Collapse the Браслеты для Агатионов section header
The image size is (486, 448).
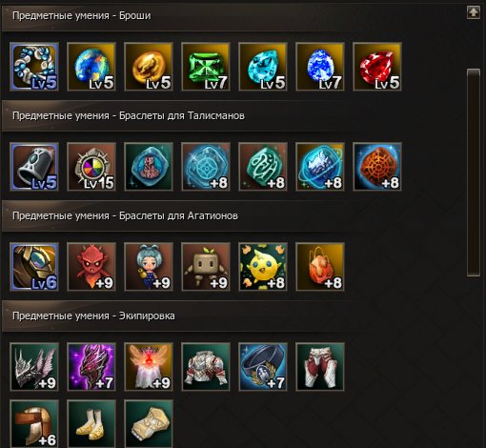pos(232,216)
